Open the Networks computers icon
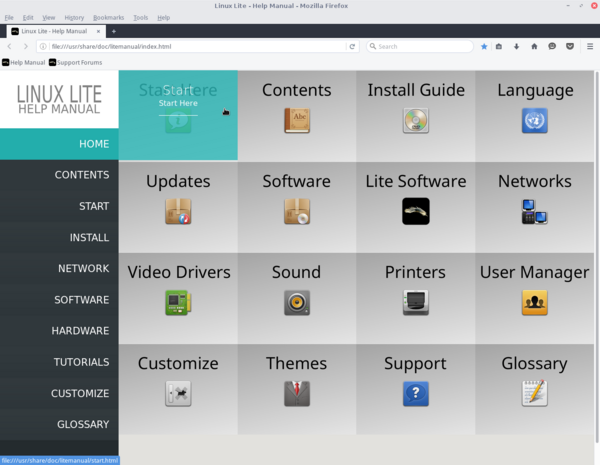The height and width of the screenshot is (465, 600). (x=535, y=211)
